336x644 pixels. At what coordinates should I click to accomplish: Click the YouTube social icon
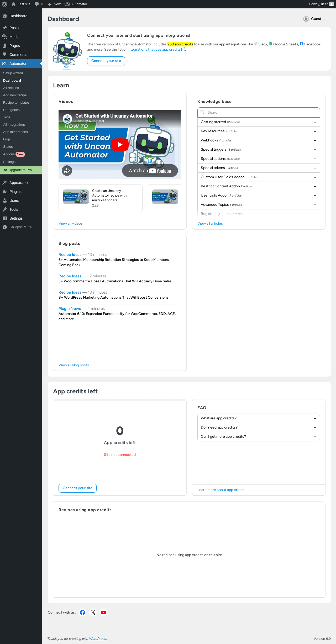click(103, 613)
